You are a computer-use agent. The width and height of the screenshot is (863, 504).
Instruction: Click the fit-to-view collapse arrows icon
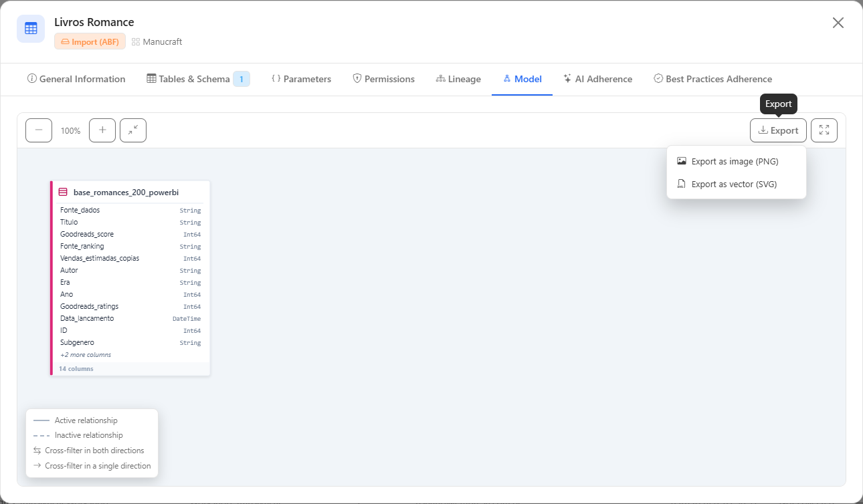point(133,130)
